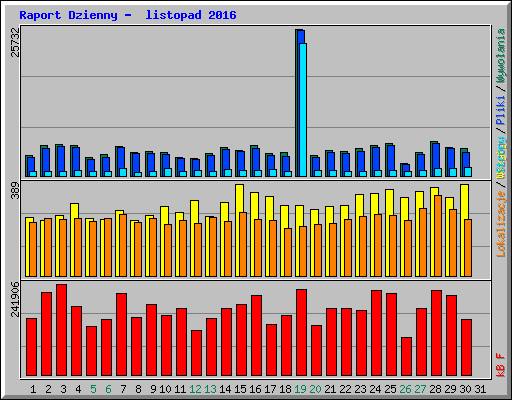Click the title 'Raport Dzienny - listopad 2016'
Image resolution: width=512 pixels, height=400 pixels.
click(x=128, y=15)
